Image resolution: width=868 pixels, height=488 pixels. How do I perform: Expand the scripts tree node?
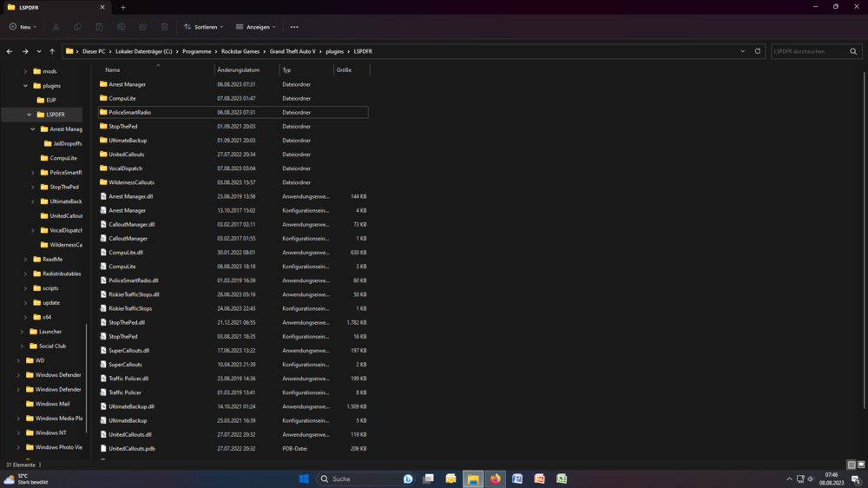tap(25, 288)
